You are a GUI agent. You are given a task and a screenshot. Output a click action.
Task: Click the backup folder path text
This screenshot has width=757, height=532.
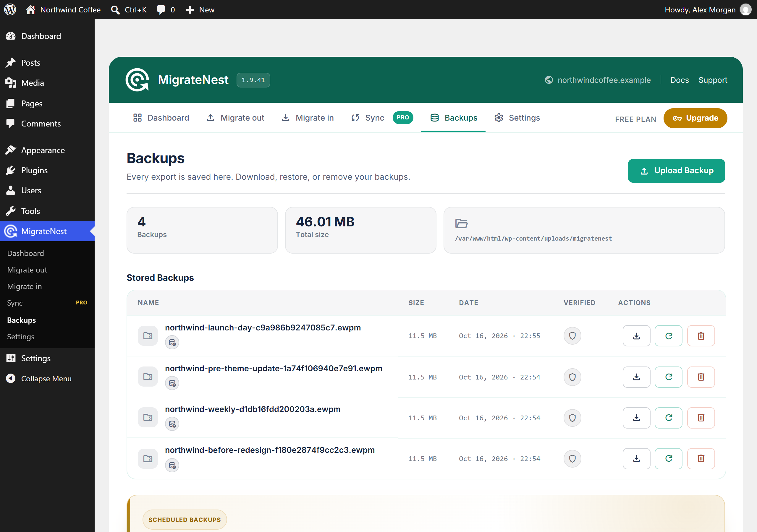tap(533, 238)
